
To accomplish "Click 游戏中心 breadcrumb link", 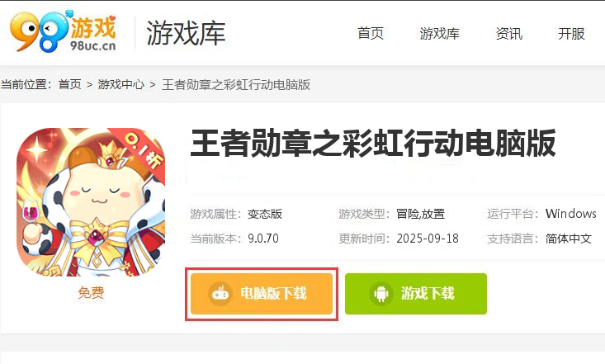I will click(121, 84).
